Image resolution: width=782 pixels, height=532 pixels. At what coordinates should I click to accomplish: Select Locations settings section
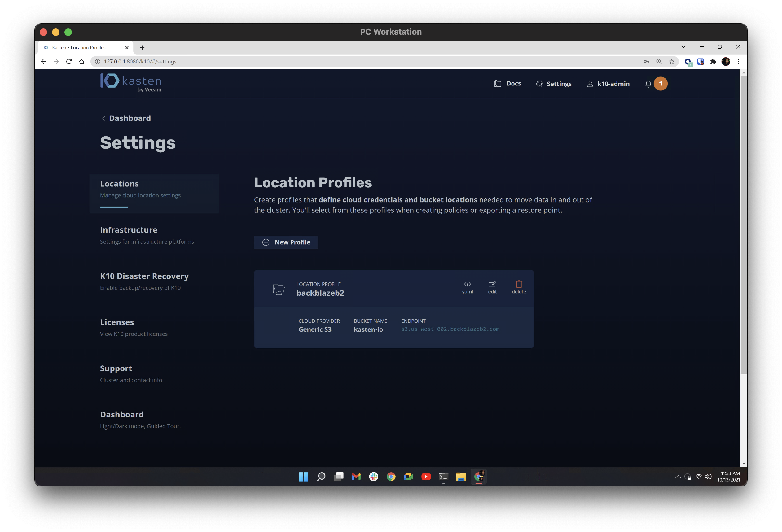point(154,193)
